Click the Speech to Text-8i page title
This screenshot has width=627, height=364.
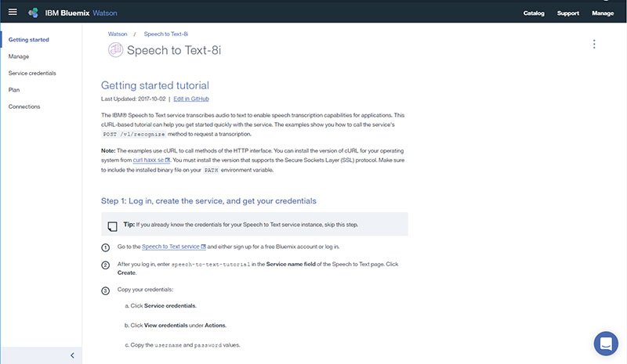(x=174, y=50)
